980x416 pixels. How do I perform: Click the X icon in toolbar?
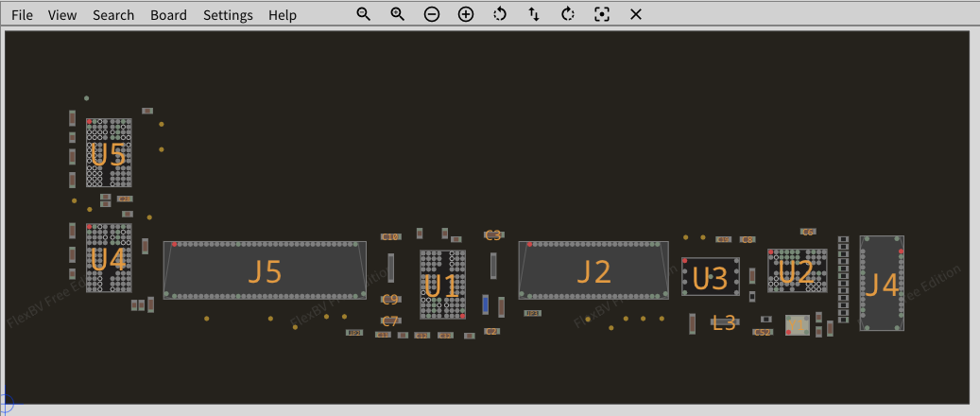click(636, 14)
